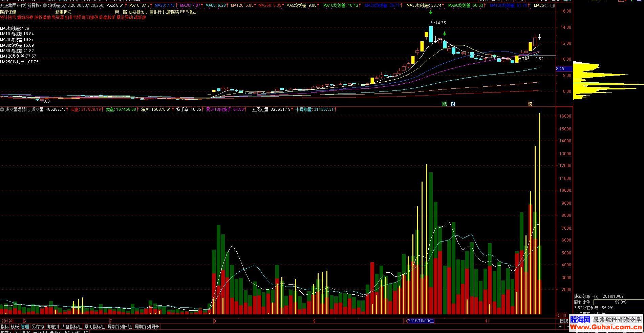Click the 2019/10/09 date marker
Viewport: 644px width, 333px height.
[x=421, y=321]
